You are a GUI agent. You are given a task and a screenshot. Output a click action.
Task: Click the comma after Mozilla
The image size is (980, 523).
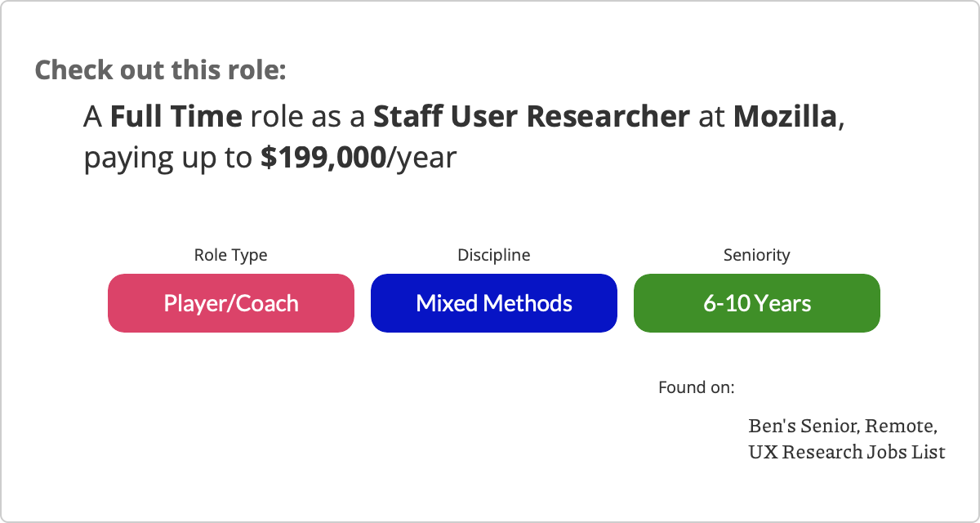coord(840,123)
